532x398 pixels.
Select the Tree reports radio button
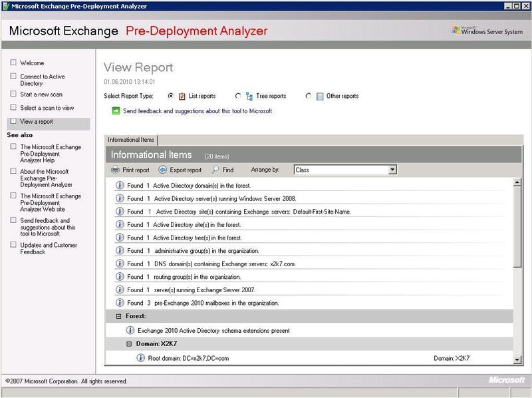[x=238, y=96]
